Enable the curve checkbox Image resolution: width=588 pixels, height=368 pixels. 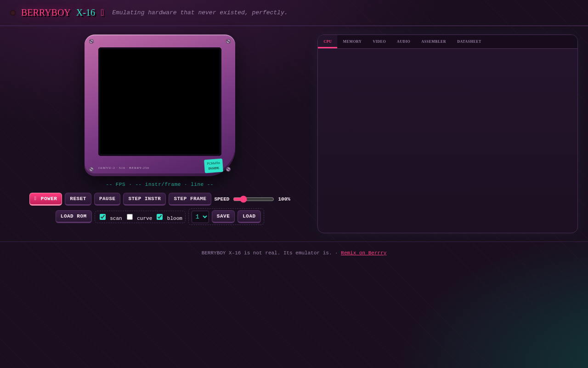(130, 217)
